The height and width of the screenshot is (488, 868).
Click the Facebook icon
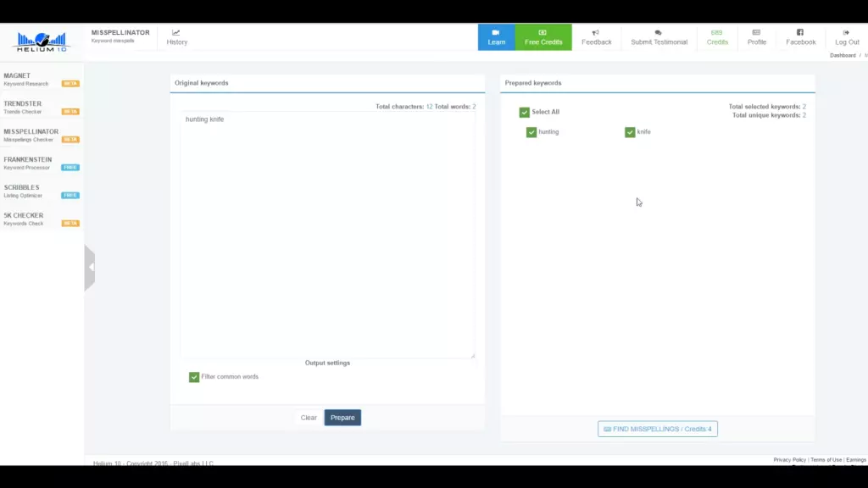(x=800, y=33)
